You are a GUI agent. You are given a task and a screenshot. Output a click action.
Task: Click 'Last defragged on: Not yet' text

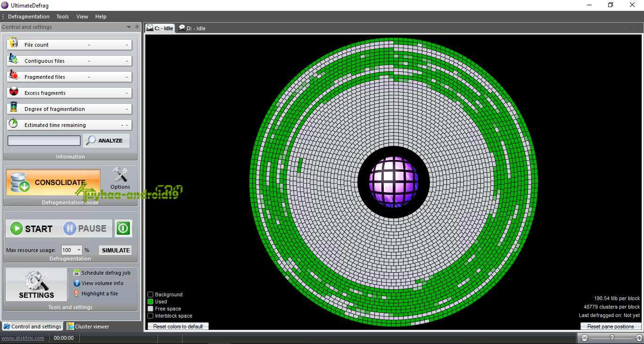[x=610, y=315]
